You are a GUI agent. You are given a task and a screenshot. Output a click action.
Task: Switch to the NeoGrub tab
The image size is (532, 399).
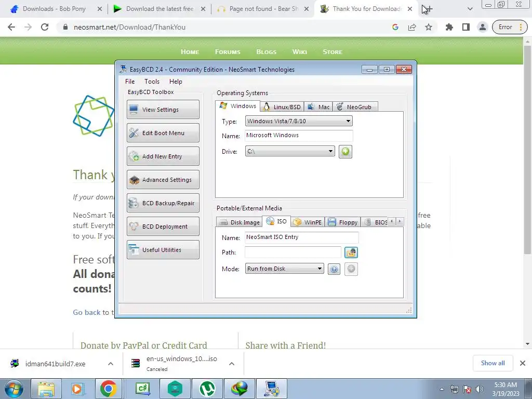pos(355,107)
